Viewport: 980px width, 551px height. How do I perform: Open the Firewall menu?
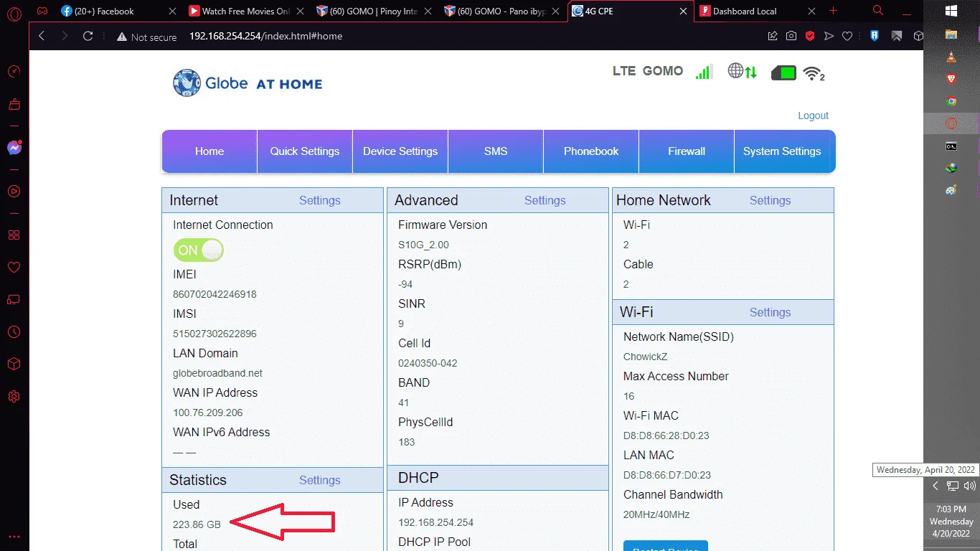click(x=687, y=151)
